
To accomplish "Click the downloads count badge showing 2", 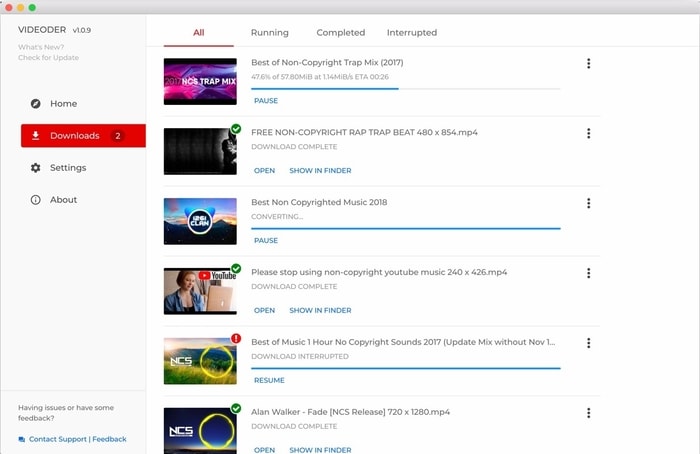I will coord(118,136).
